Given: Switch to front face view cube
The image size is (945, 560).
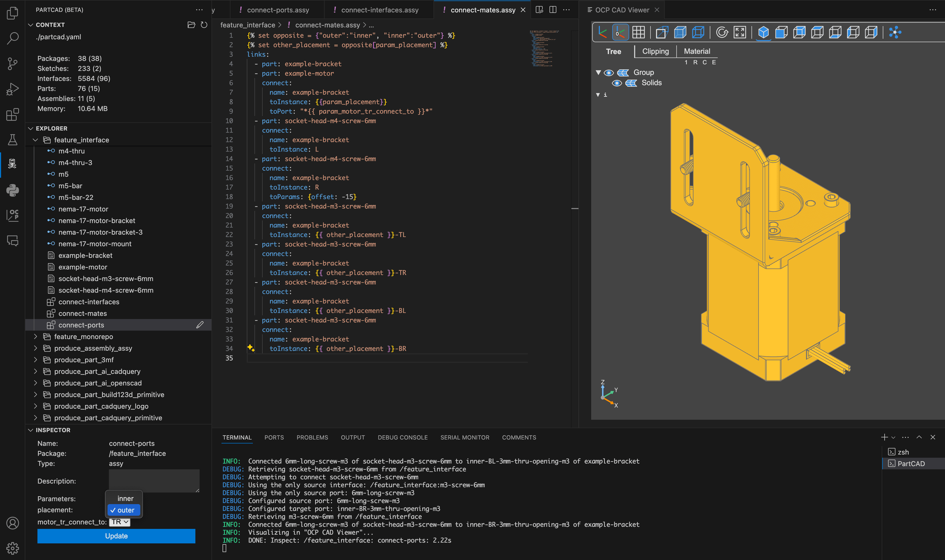Looking at the screenshot, I should coord(781,32).
